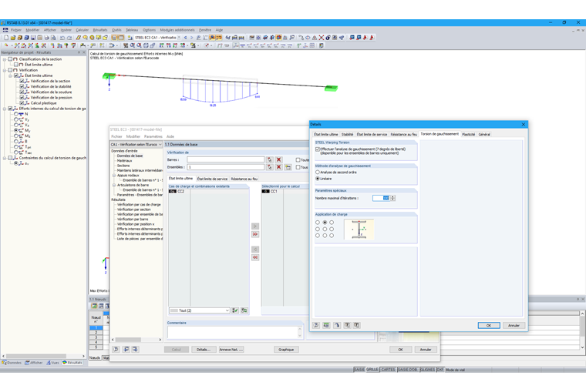This screenshot has width=586, height=392.
Task: Go to next load case arrow in toolbar
Action: pos(192,38)
